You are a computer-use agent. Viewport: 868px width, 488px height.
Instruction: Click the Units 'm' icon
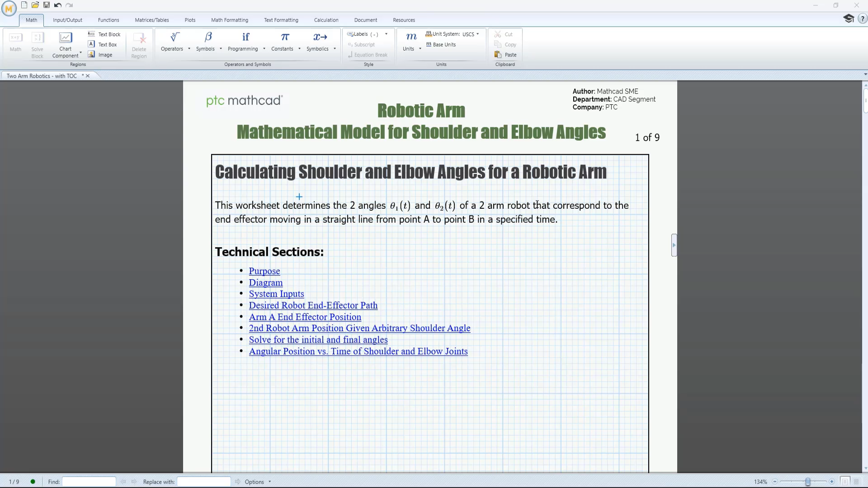click(411, 37)
